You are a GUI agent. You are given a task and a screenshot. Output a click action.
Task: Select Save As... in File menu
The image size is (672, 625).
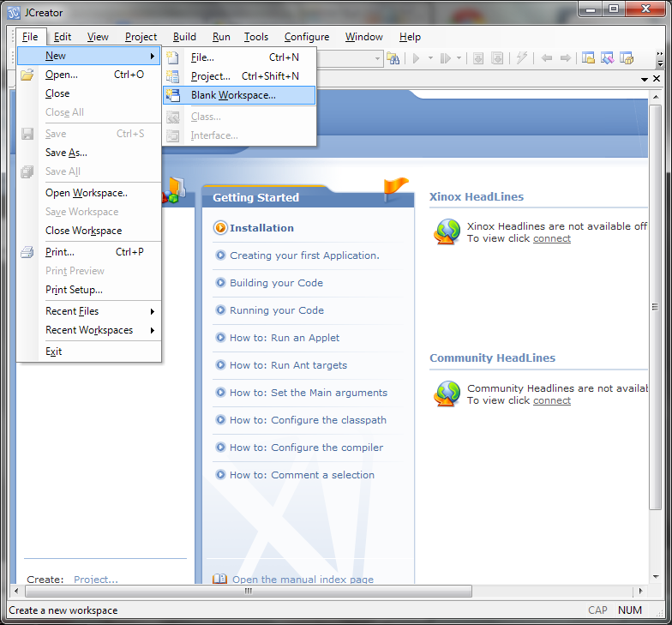(89, 153)
